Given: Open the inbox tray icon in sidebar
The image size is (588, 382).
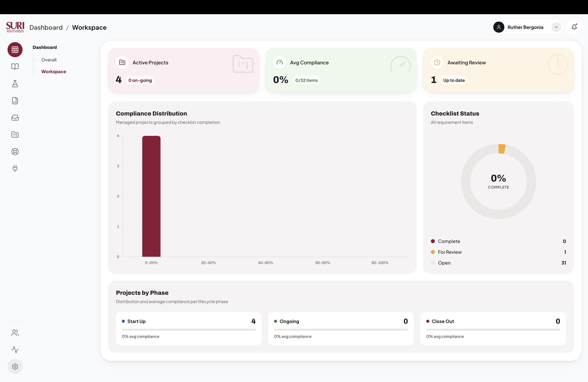Looking at the screenshot, I should [x=15, y=118].
